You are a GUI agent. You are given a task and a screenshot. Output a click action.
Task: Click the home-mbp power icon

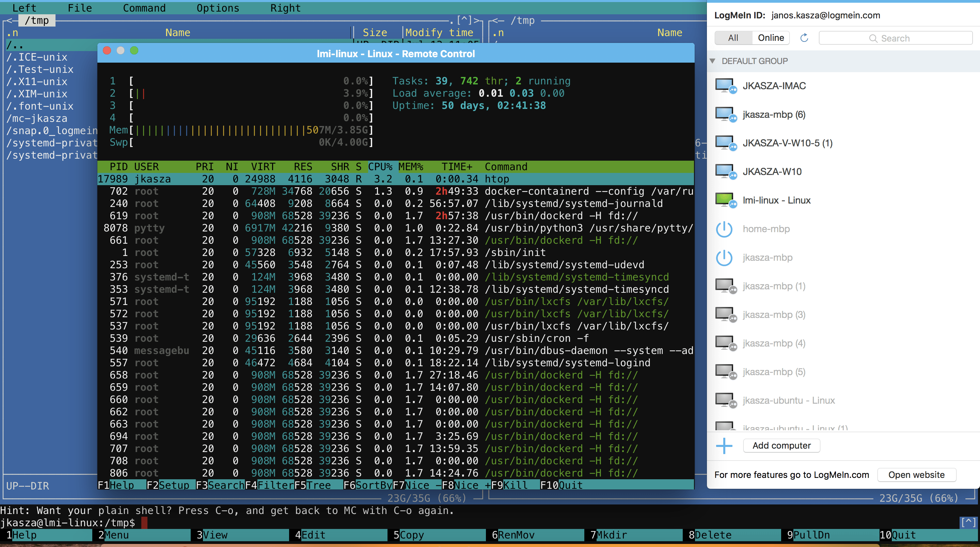724,229
